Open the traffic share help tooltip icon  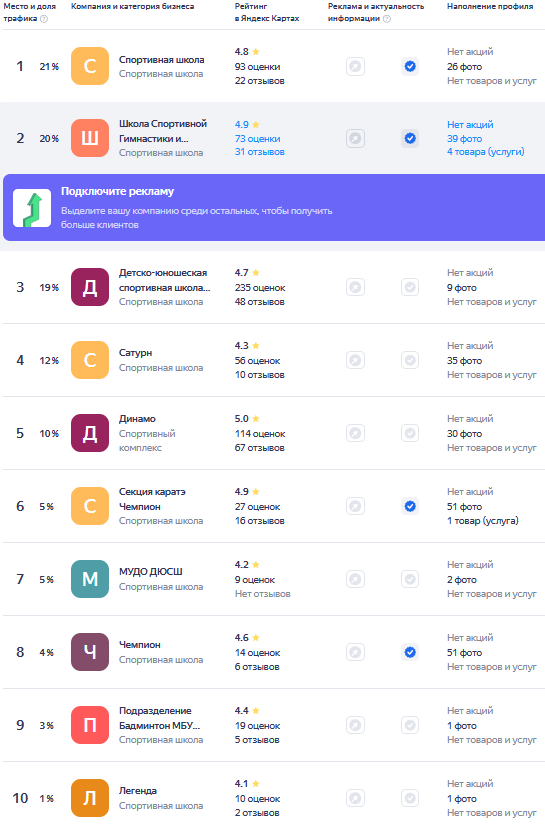44,19
